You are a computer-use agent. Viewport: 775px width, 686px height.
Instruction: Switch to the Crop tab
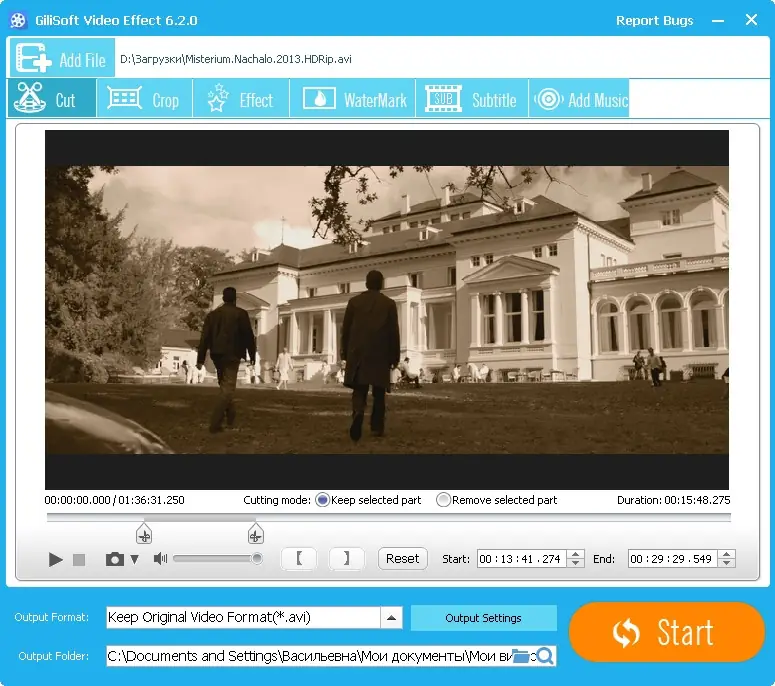[x=144, y=99]
